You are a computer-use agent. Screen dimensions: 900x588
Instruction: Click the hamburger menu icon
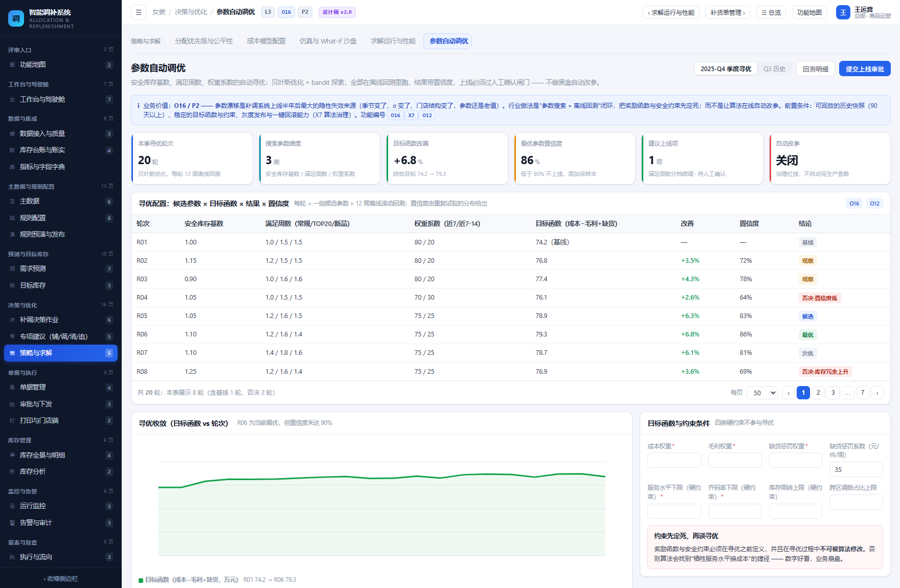point(139,12)
